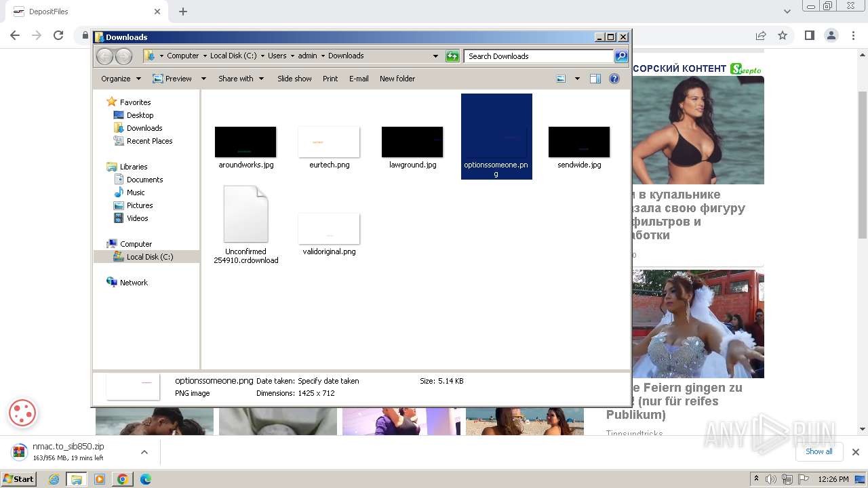Click Chrome's browser back arrow
Viewport: 868px width, 488px height.
15,35
